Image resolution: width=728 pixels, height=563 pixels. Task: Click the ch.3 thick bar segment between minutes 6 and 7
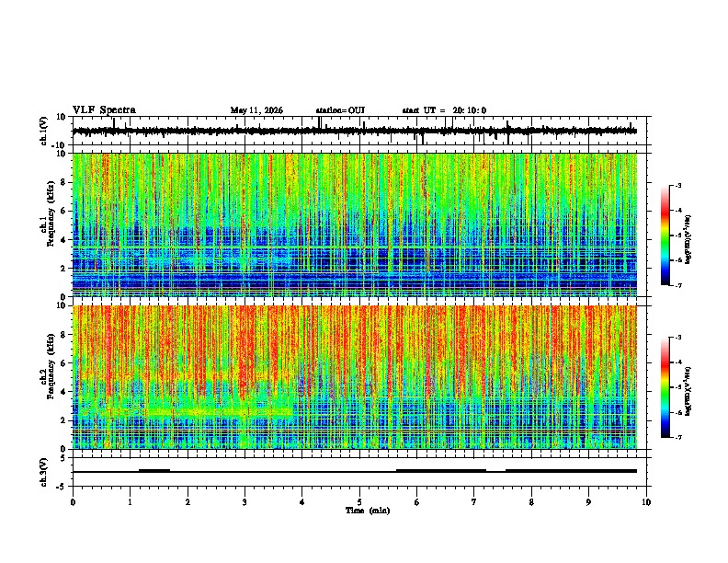click(441, 471)
